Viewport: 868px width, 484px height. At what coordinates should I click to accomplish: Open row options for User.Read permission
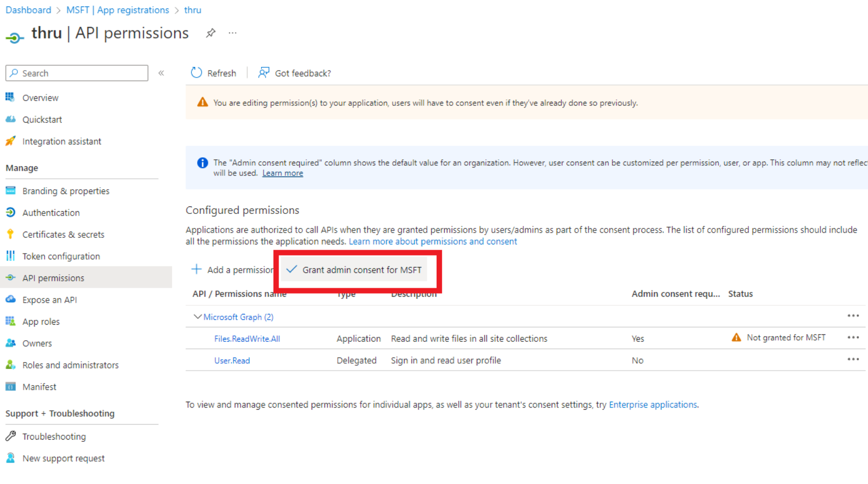[852, 359]
